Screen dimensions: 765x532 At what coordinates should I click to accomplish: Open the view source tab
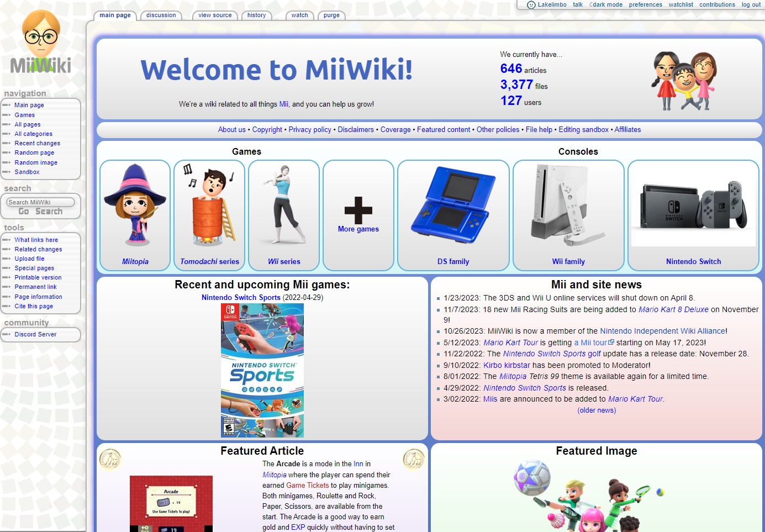click(215, 15)
